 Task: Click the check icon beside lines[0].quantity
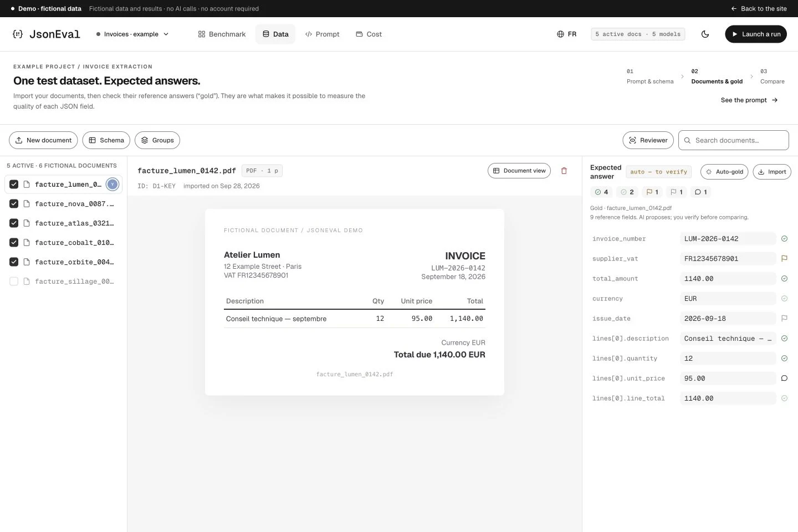pyautogui.click(x=784, y=359)
